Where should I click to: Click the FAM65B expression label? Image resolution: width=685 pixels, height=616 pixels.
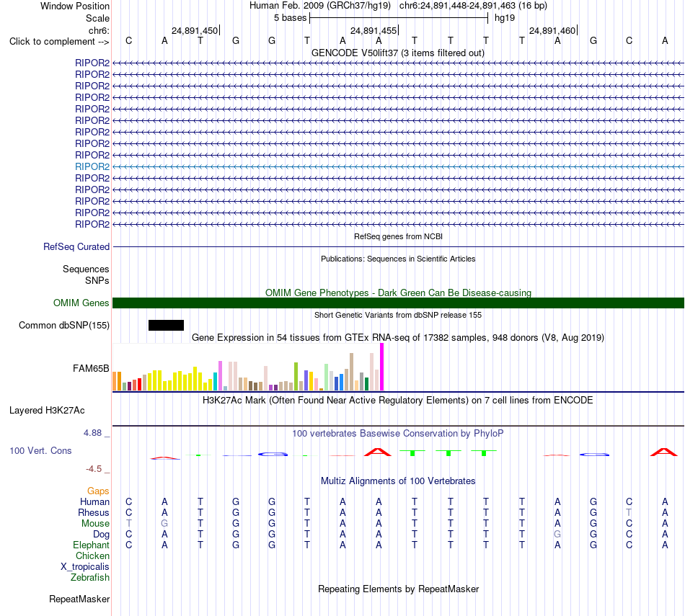[x=91, y=368]
